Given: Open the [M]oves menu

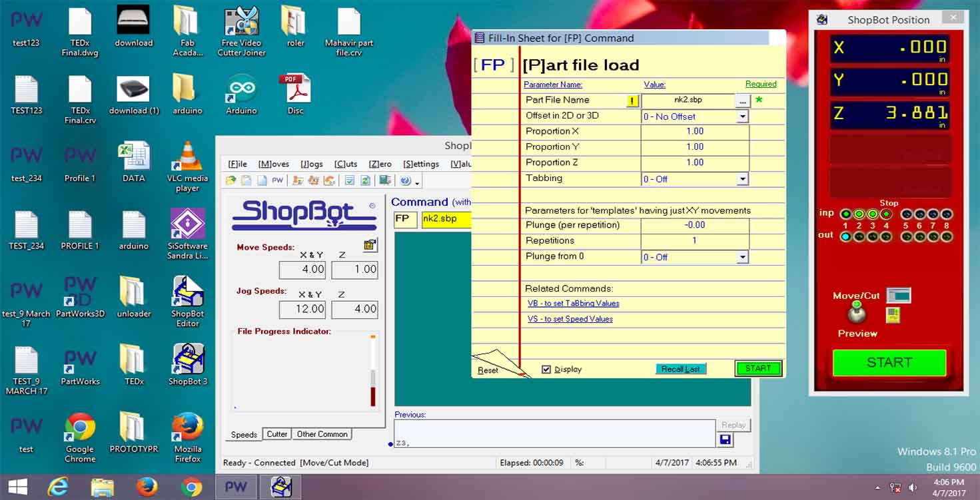Looking at the screenshot, I should (x=273, y=164).
